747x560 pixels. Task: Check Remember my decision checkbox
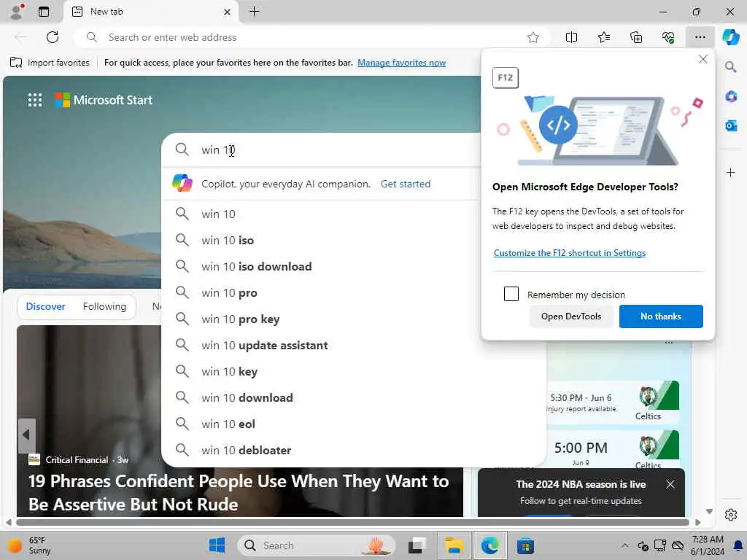[x=511, y=294]
